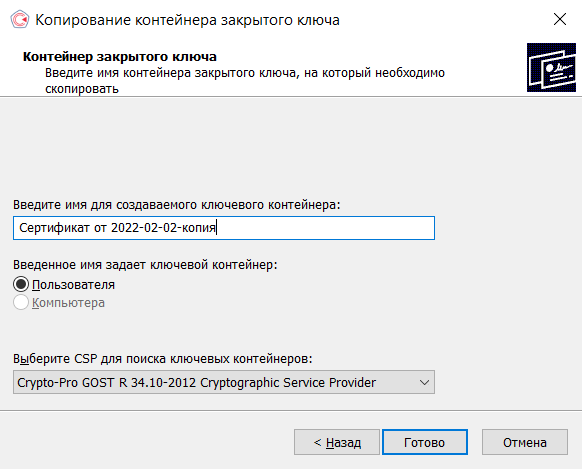Click the bold Контейнер закрытого ключа heading
This screenshot has width=582, height=469.
pos(120,56)
